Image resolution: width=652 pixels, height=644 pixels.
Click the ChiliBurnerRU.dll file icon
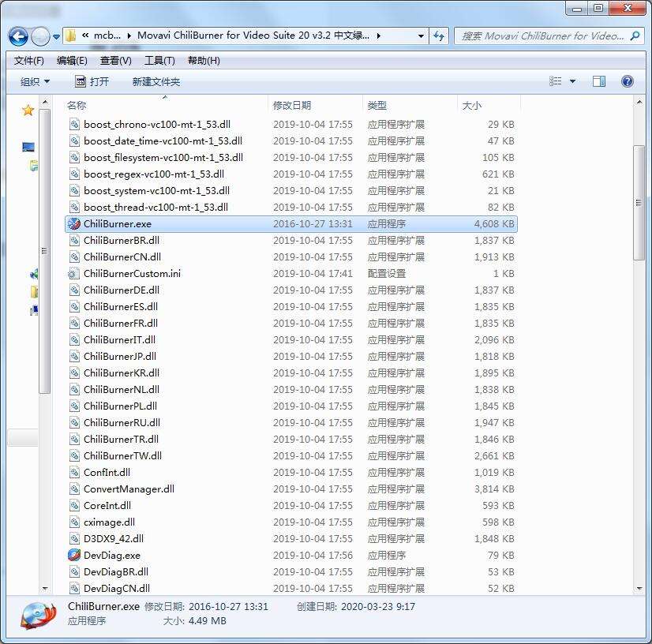[74, 423]
